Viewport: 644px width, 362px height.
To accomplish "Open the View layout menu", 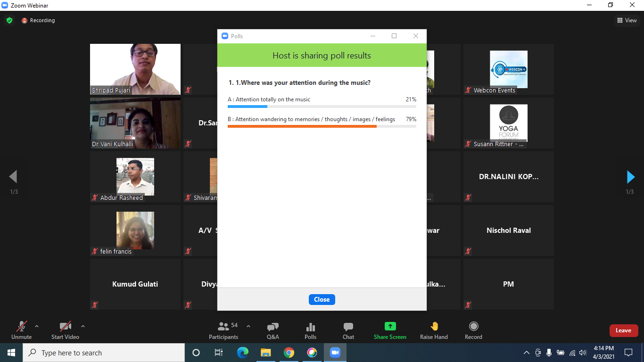I will pyautogui.click(x=627, y=20).
